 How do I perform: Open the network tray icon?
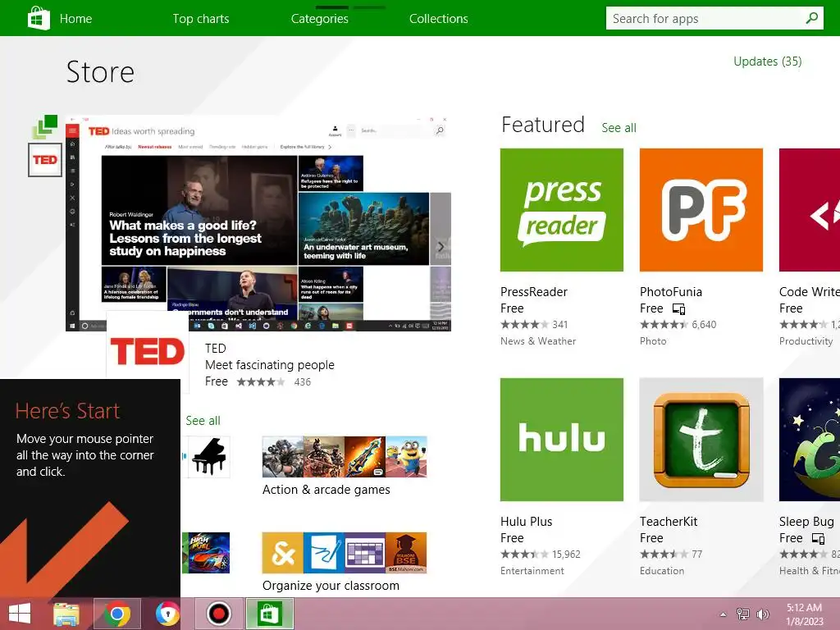[743, 614]
